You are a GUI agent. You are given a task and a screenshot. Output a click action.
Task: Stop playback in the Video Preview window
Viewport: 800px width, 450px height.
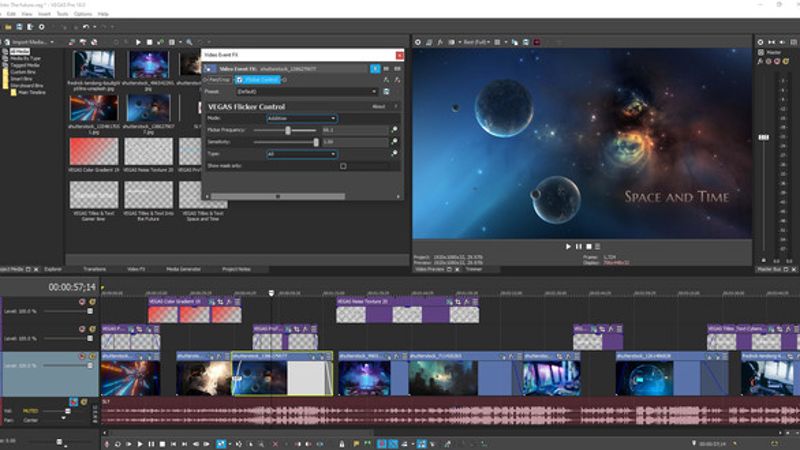588,246
